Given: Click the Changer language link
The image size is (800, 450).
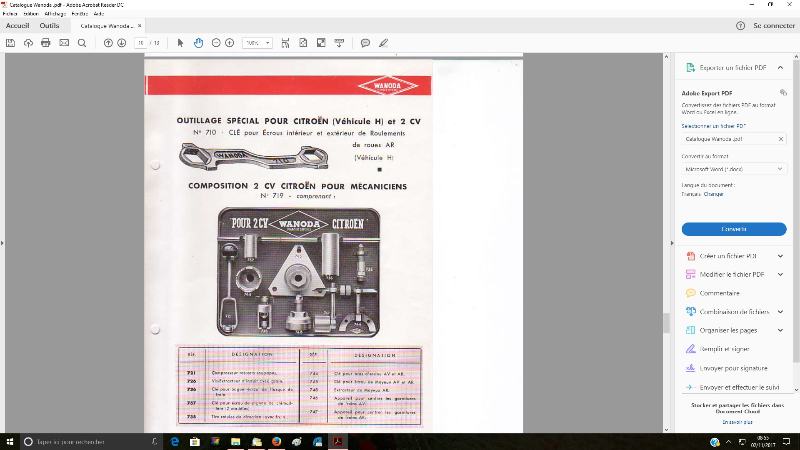Looking at the screenshot, I should click(x=713, y=194).
